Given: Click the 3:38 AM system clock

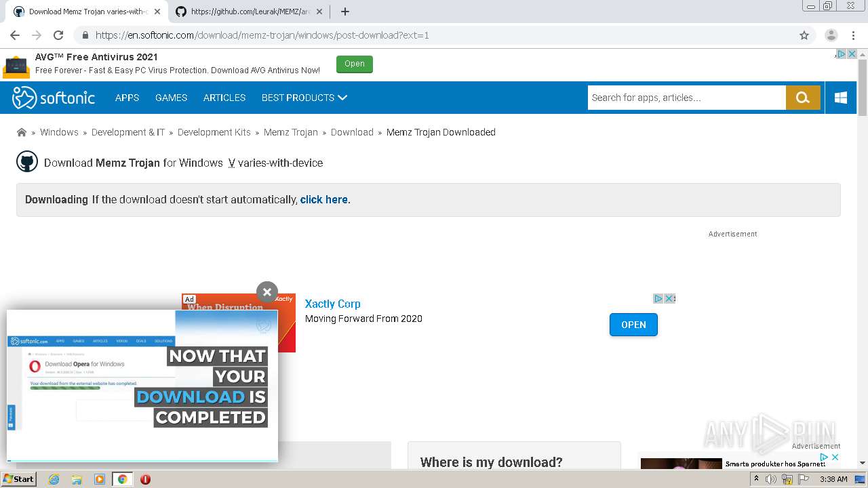Looking at the screenshot, I should pyautogui.click(x=833, y=479).
